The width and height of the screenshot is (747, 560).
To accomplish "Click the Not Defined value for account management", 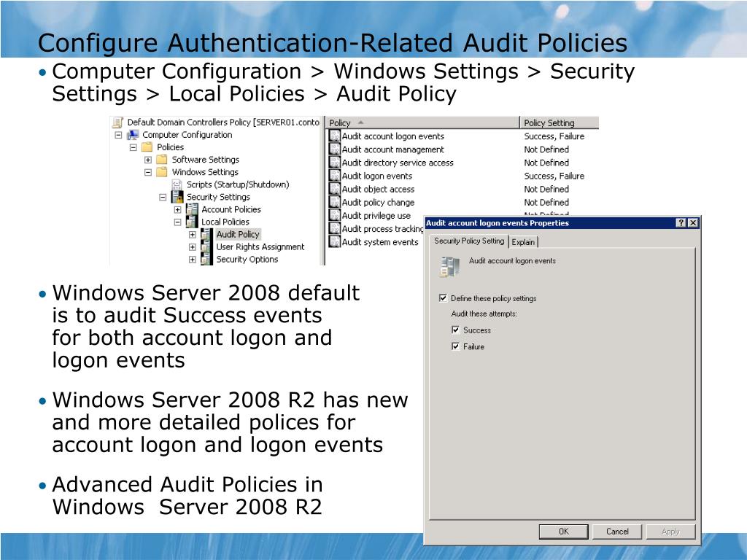I will [x=546, y=149].
